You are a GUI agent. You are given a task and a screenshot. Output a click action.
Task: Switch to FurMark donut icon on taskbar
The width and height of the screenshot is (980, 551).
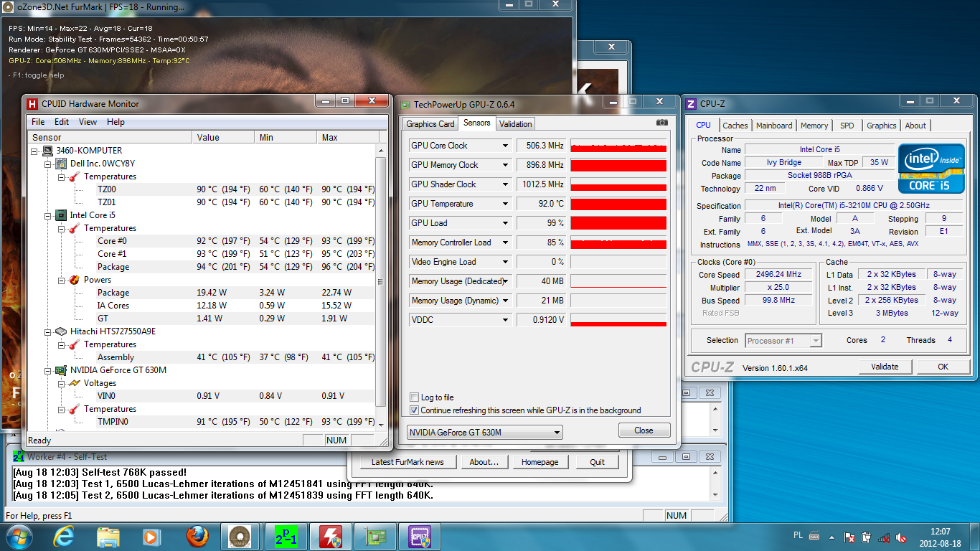[x=239, y=537]
